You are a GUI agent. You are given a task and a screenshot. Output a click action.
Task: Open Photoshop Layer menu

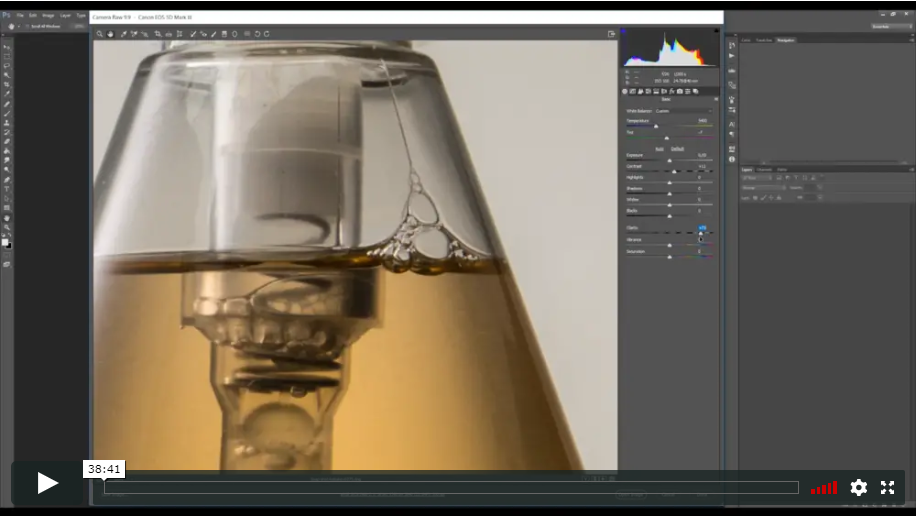click(x=65, y=15)
